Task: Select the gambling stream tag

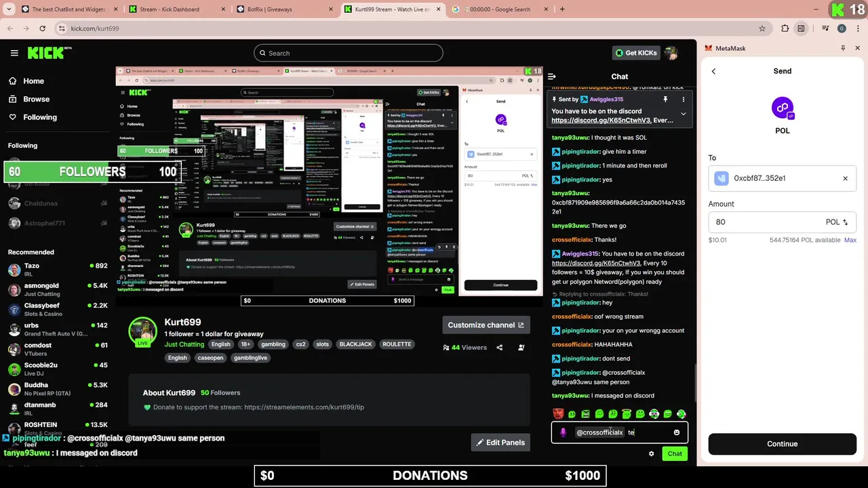Action: tap(273, 344)
